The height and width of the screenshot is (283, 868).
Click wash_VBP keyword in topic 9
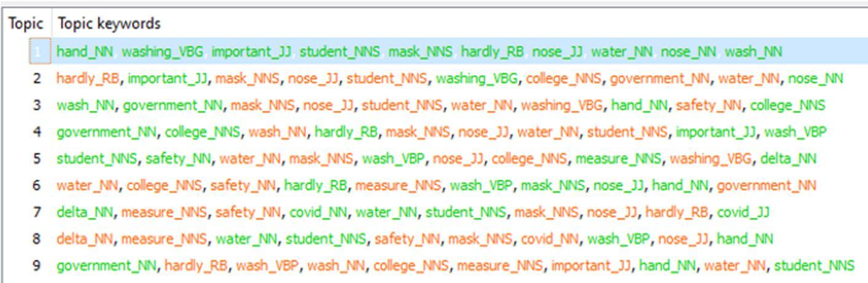267,266
